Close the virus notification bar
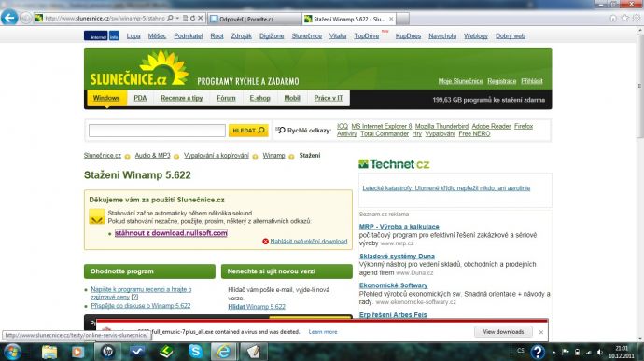The image size is (644, 361). (541, 332)
